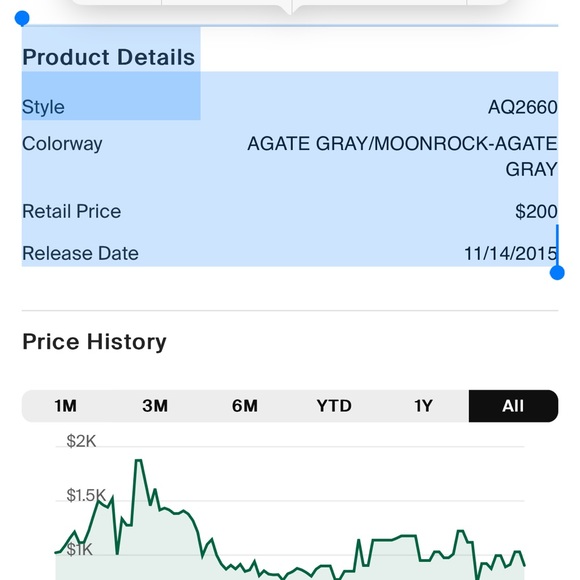Switch chart to 1Y range
580x580 pixels.
pyautogui.click(x=423, y=406)
